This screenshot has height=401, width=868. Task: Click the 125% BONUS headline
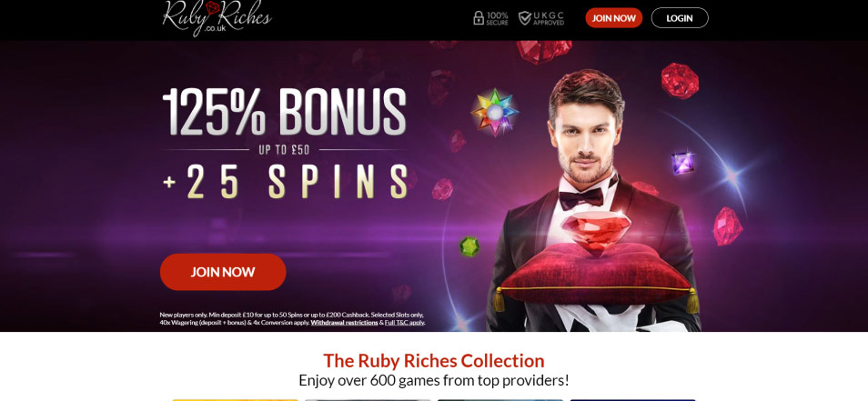pos(285,112)
